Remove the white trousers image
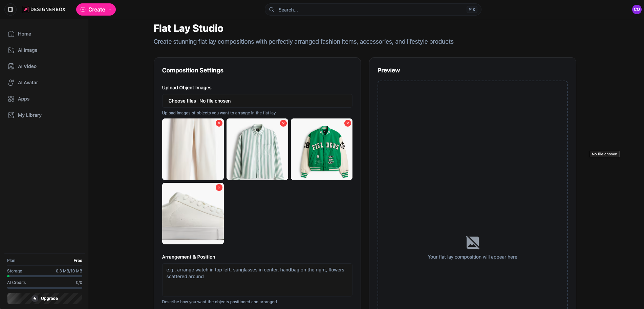644x309 pixels. coord(219,123)
